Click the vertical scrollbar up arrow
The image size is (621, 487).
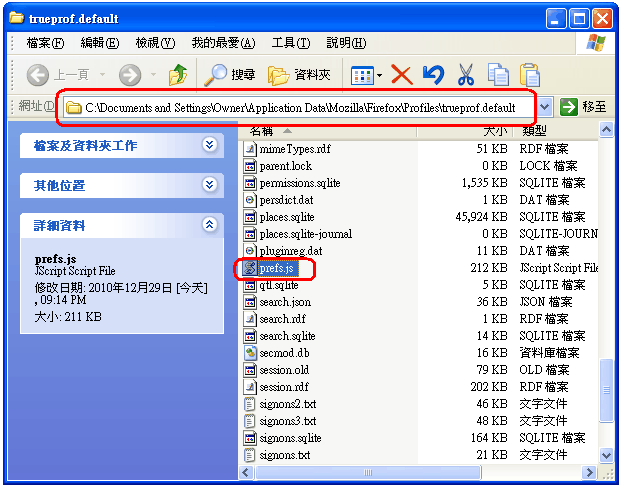click(606, 129)
